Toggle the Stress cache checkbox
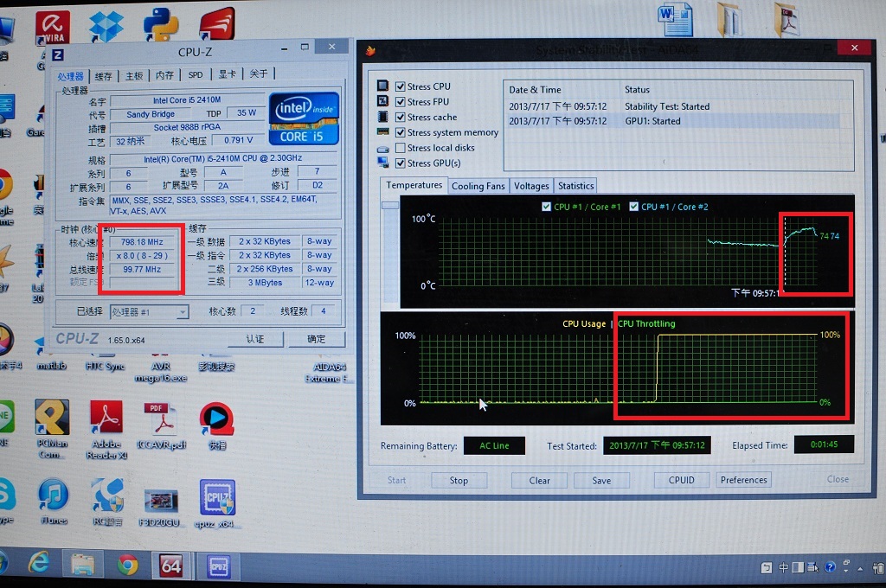 point(401,117)
